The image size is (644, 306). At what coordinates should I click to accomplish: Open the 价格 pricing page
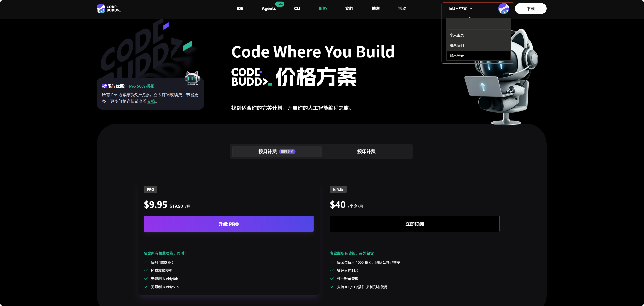tap(322, 9)
